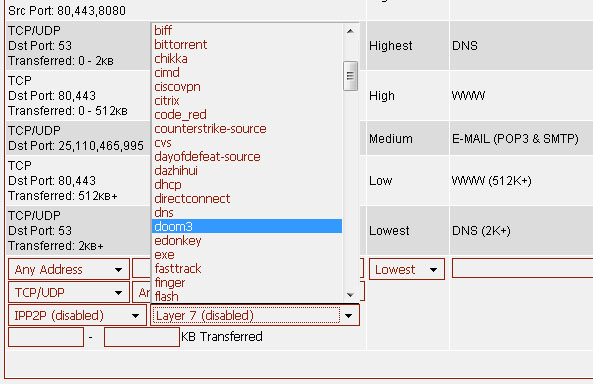Click the Transferred: 0 - 512KB text

coord(68,111)
